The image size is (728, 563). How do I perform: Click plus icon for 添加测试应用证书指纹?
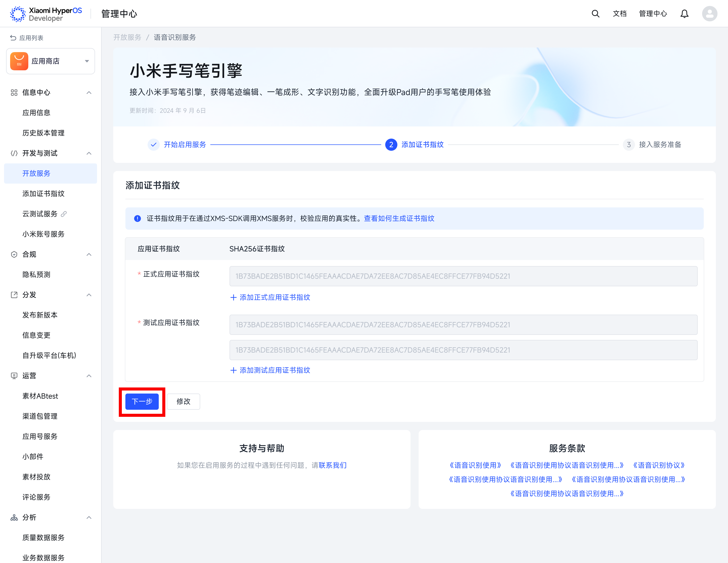pos(233,370)
